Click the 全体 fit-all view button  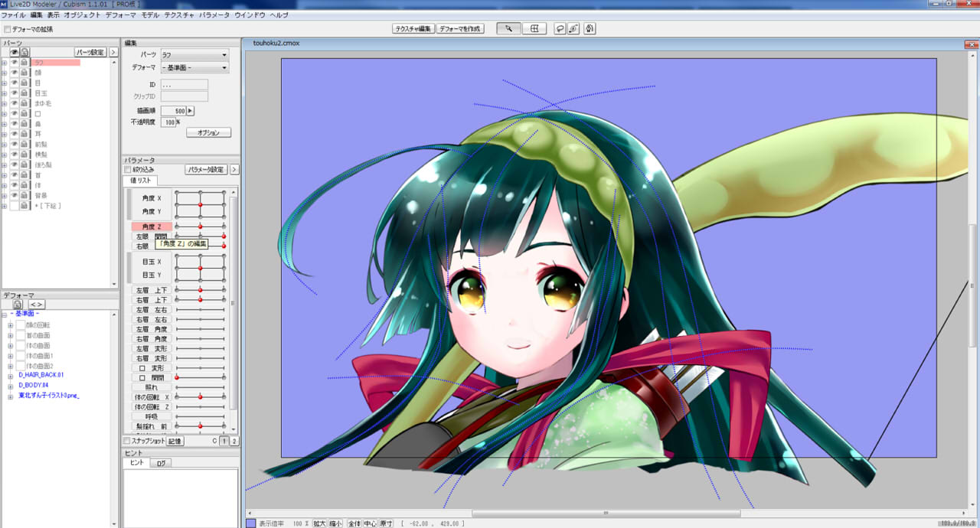coord(354,523)
